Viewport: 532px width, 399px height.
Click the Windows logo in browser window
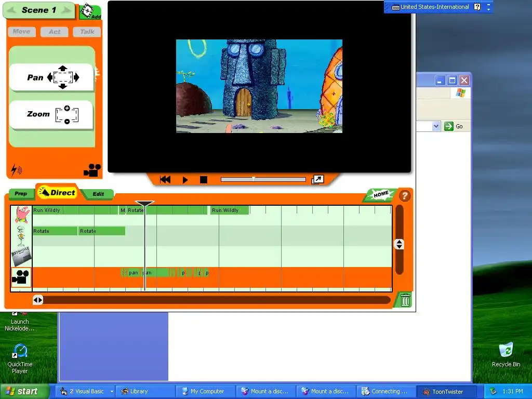pyautogui.click(x=460, y=93)
